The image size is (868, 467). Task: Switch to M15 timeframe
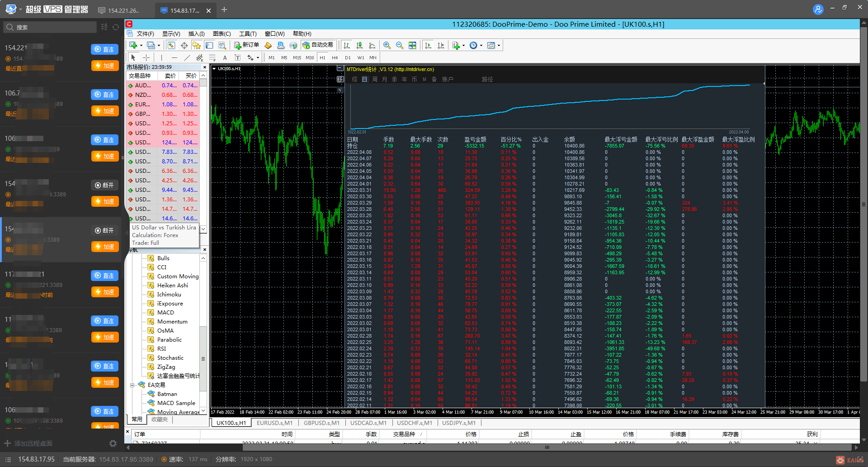pyautogui.click(x=297, y=57)
